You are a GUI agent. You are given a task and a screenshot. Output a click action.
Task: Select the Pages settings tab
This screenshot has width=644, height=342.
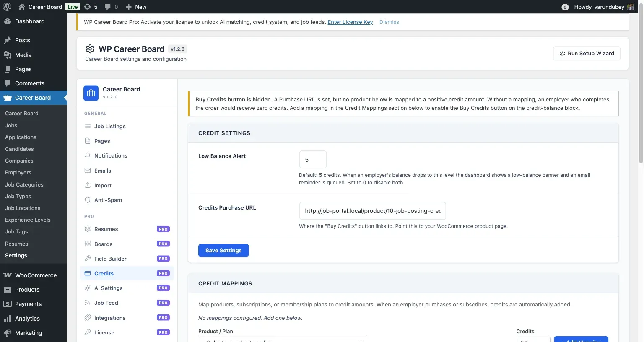point(127,141)
